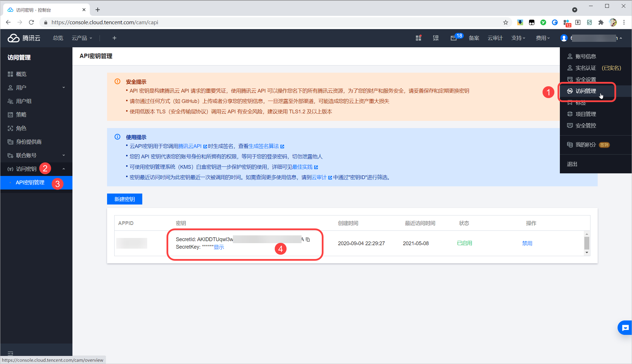The width and height of the screenshot is (632, 364).
Task: Click 禁用 to disable the key
Action: [527, 243]
